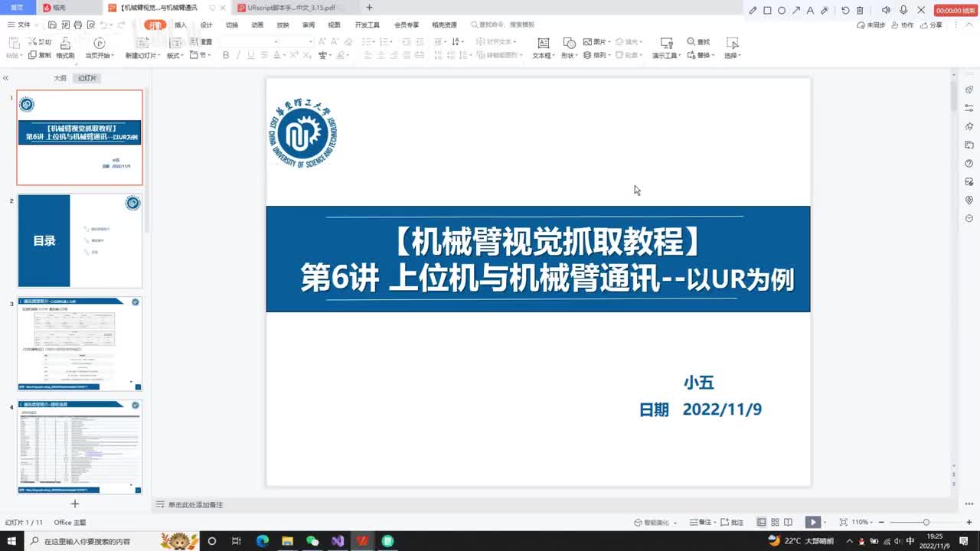Open Microsoft Edge from the taskbar

point(263,541)
